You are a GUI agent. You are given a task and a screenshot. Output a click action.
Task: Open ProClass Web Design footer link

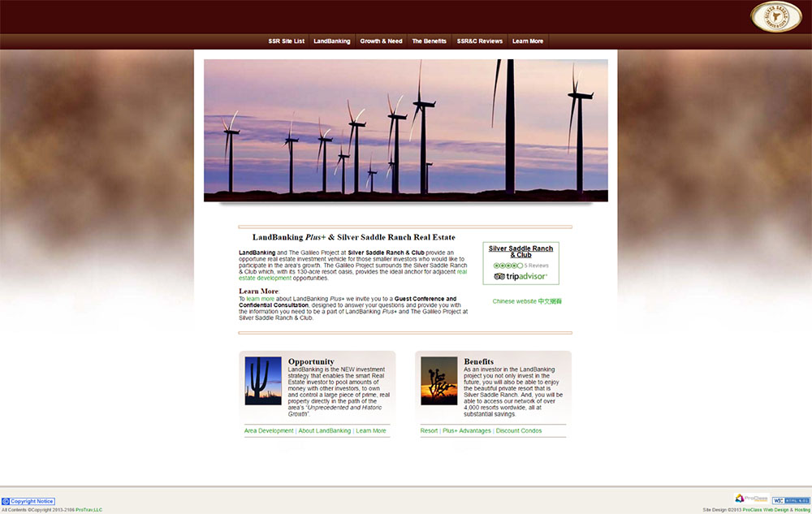point(766,510)
